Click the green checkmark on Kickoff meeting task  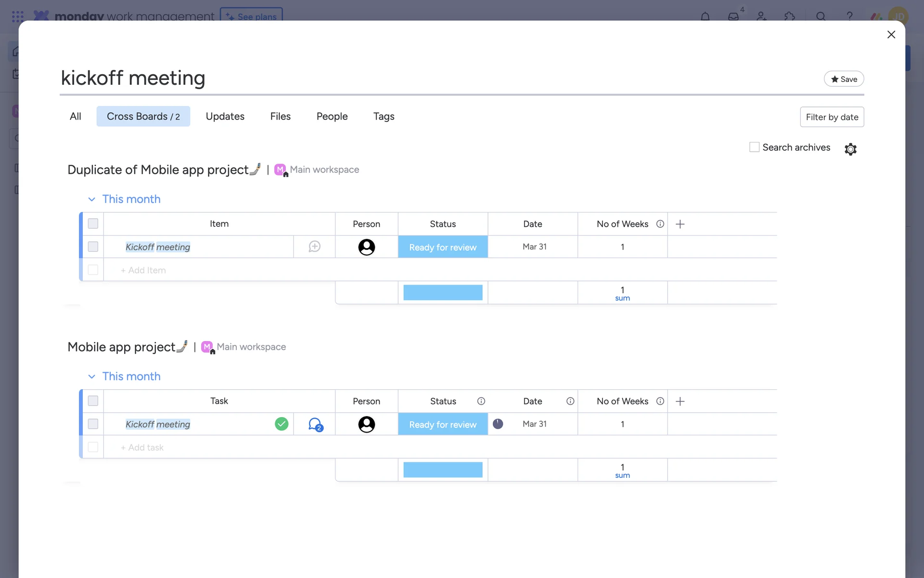coord(282,424)
